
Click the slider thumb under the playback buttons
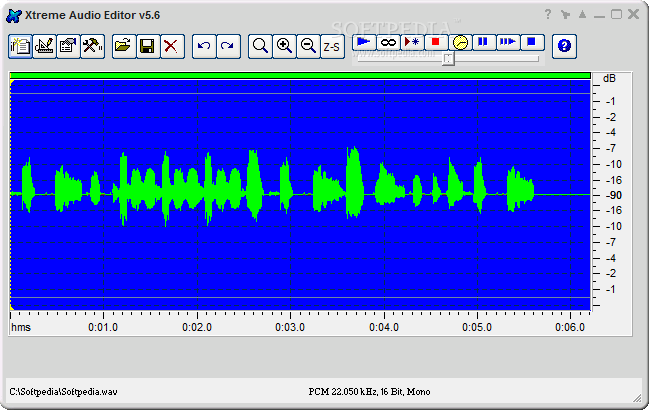pyautogui.click(x=448, y=59)
